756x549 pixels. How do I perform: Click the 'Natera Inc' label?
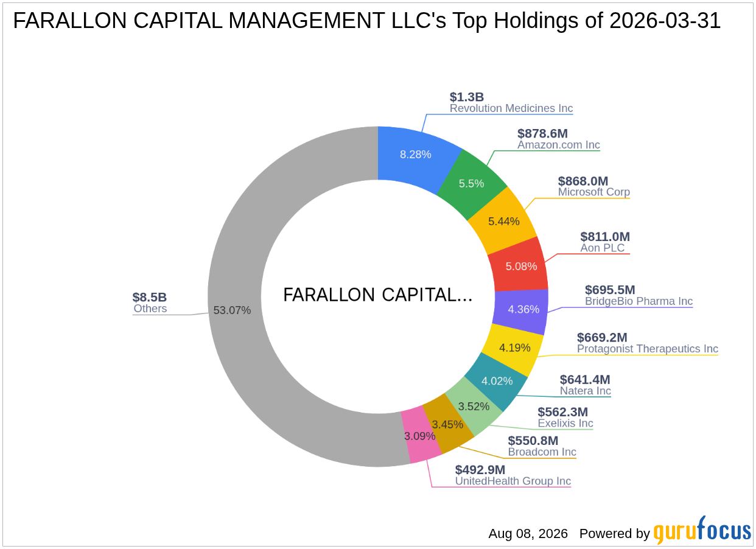click(586, 391)
